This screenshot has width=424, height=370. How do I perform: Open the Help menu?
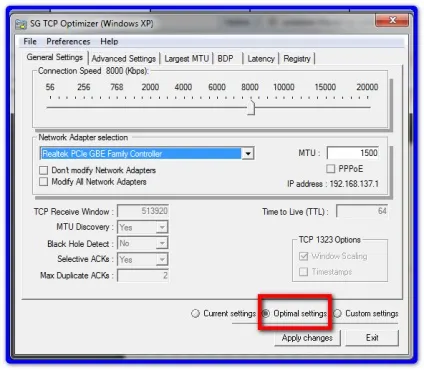coord(109,42)
